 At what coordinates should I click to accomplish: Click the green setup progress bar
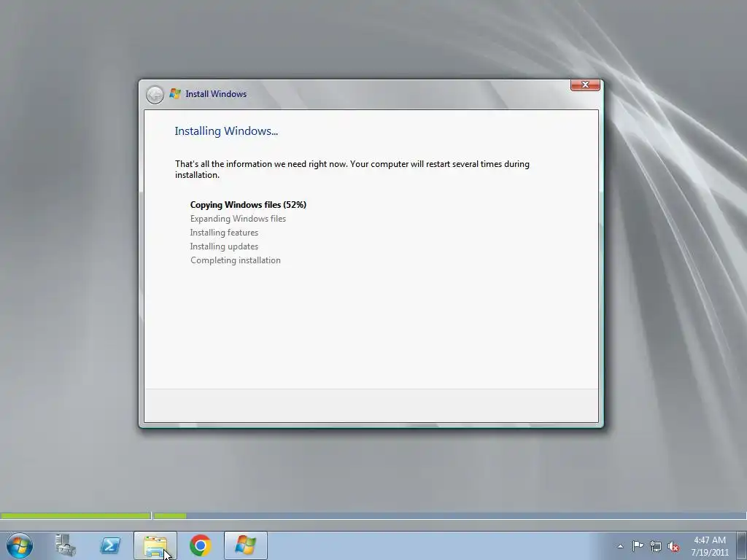[76, 516]
